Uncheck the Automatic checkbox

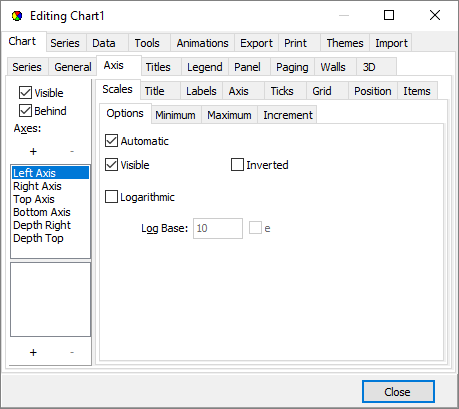[x=111, y=141]
